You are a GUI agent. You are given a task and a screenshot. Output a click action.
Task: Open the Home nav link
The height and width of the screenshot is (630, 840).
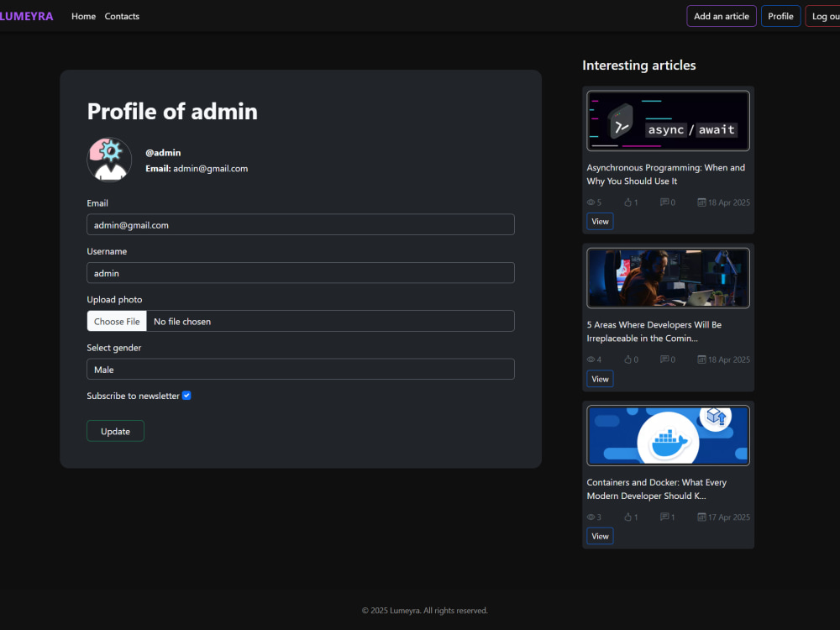[83, 16]
